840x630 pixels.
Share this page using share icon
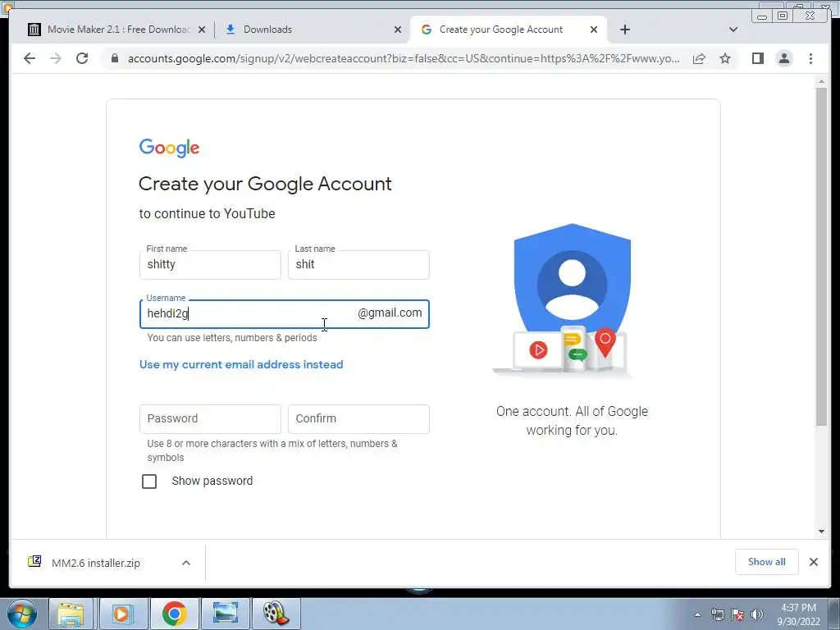[699, 58]
